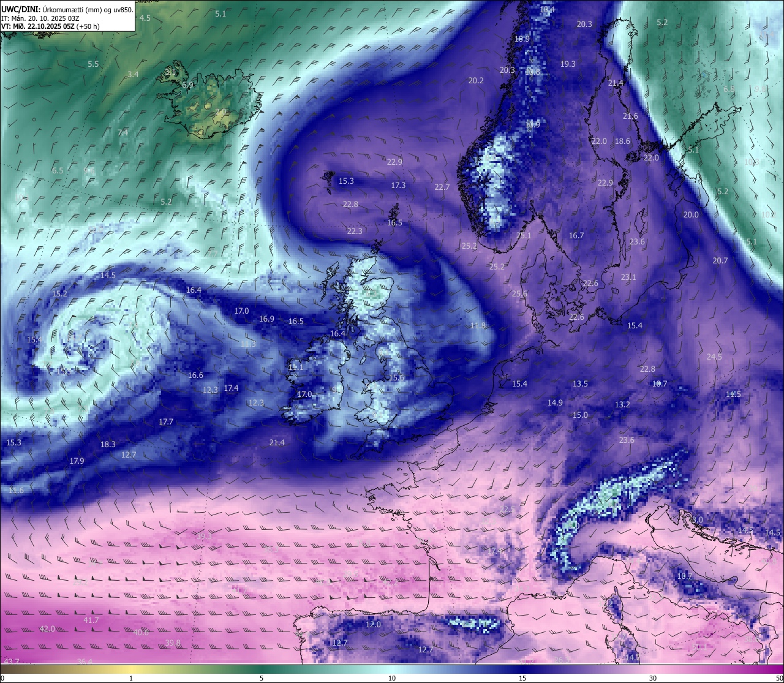Click the map value 11.6
The width and height of the screenshot is (784, 683).
(x=16, y=490)
